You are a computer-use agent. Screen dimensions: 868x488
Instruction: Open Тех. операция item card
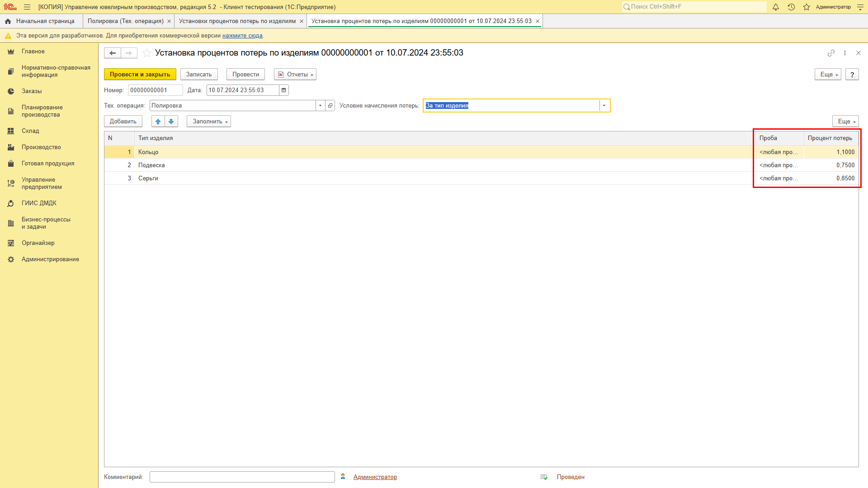(330, 106)
